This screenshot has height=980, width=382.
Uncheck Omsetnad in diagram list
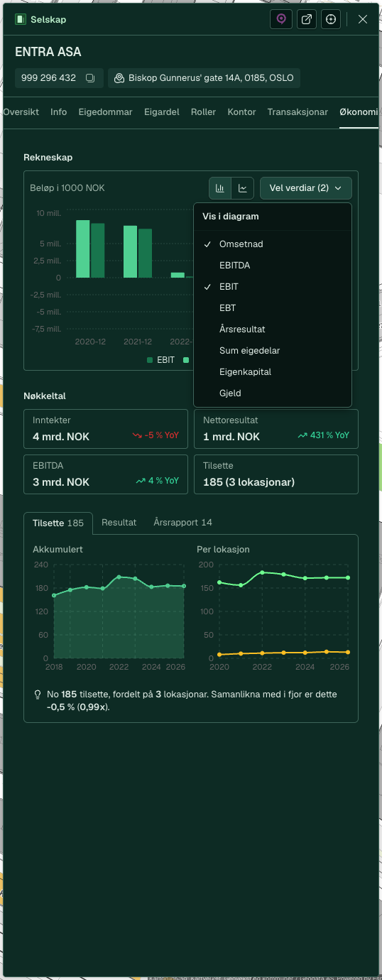[x=273, y=244]
